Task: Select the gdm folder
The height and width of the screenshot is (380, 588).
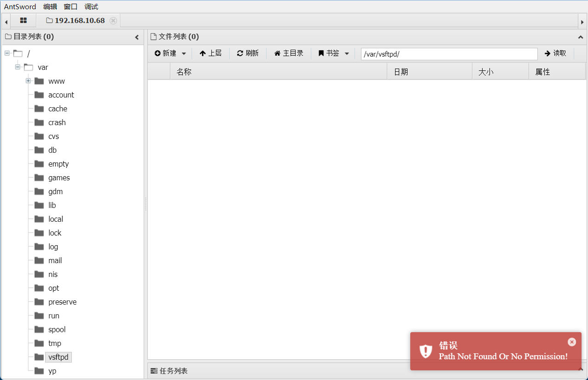Action: (x=55, y=191)
